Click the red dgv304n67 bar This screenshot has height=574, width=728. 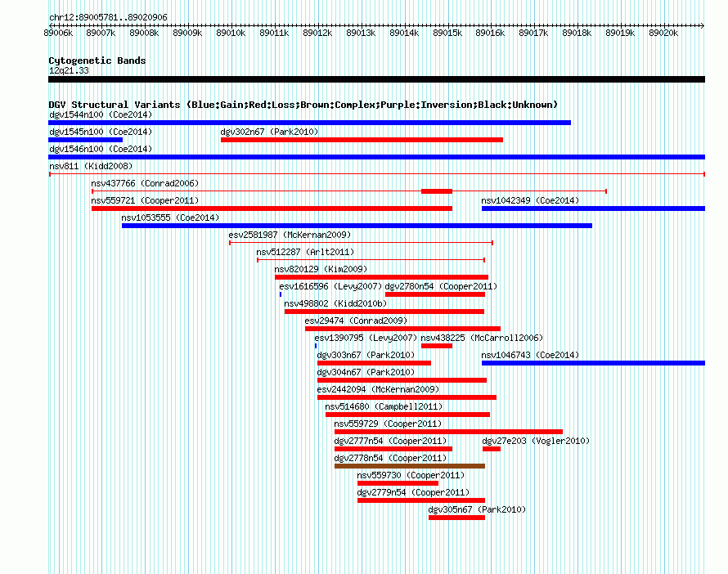[402, 380]
